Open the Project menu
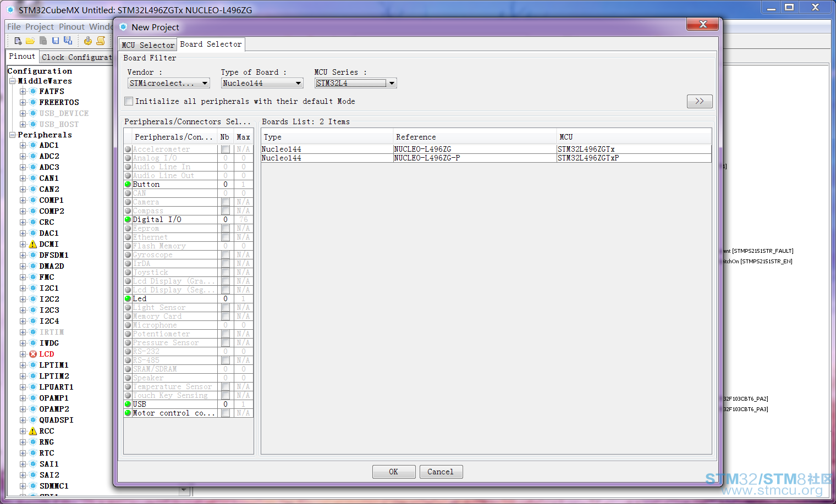 click(x=40, y=26)
